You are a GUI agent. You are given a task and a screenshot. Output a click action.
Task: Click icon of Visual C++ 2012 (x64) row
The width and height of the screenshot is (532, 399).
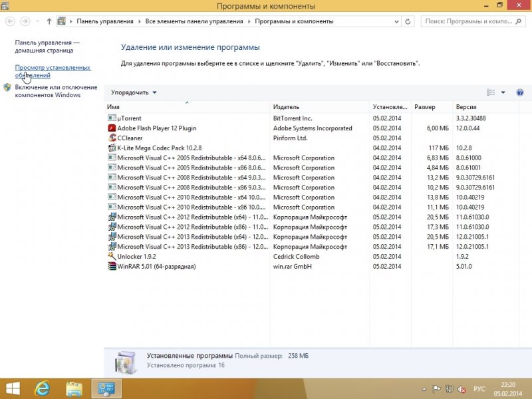[x=112, y=217]
